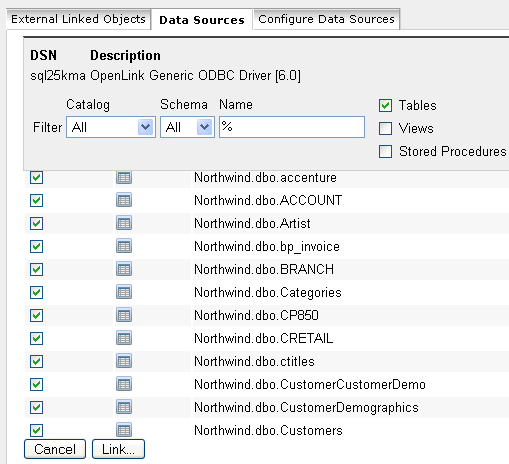Click table icon for Northwind.dbo.BRANCH
The height and width of the screenshot is (464, 509).
point(124,269)
